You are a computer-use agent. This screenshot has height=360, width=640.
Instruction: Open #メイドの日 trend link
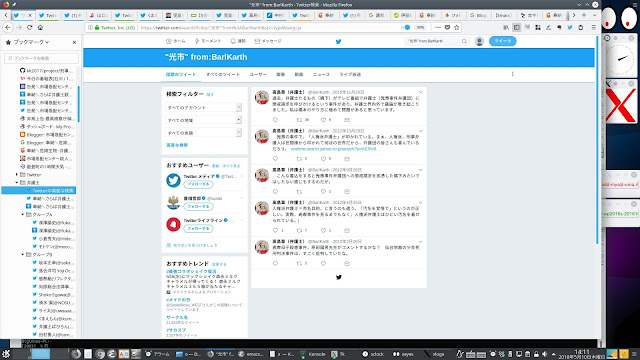(178, 300)
